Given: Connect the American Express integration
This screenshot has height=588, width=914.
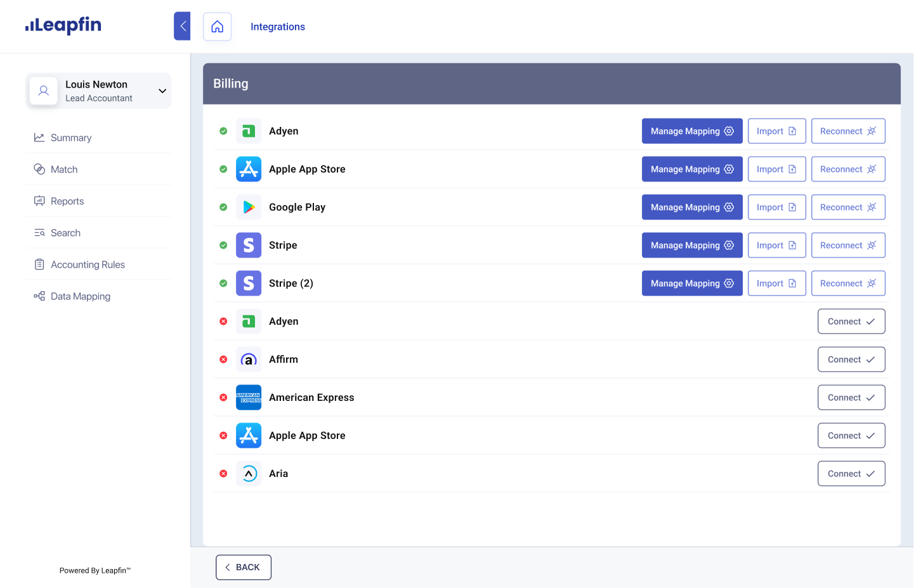Looking at the screenshot, I should [851, 397].
